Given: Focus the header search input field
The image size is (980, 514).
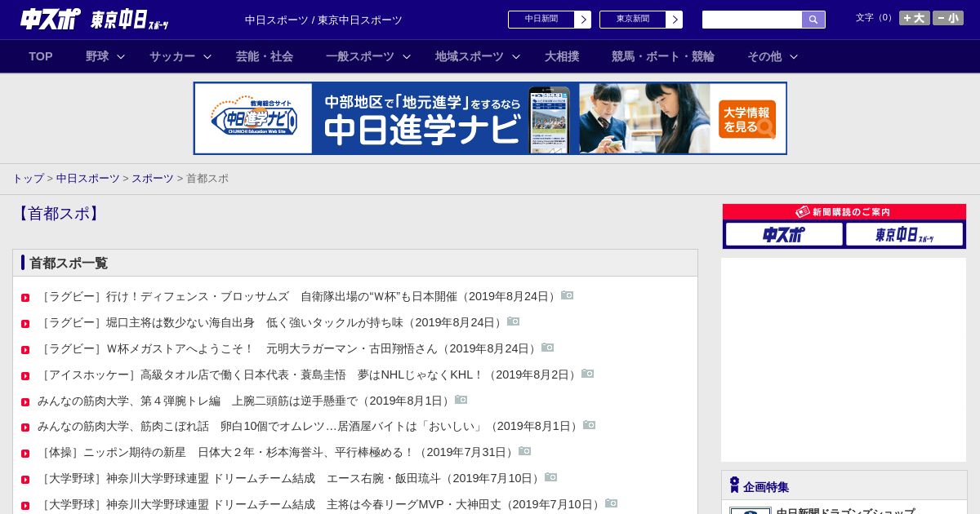Looking at the screenshot, I should pos(752,20).
